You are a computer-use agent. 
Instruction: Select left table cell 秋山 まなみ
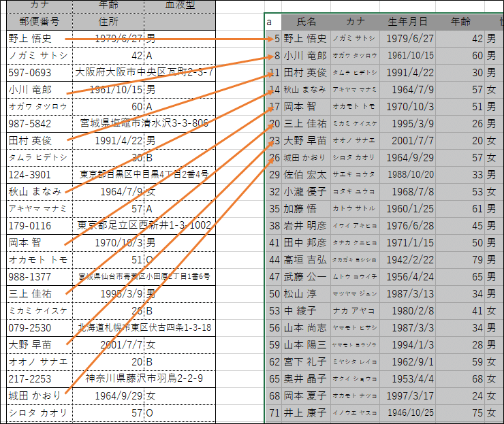coord(40,192)
